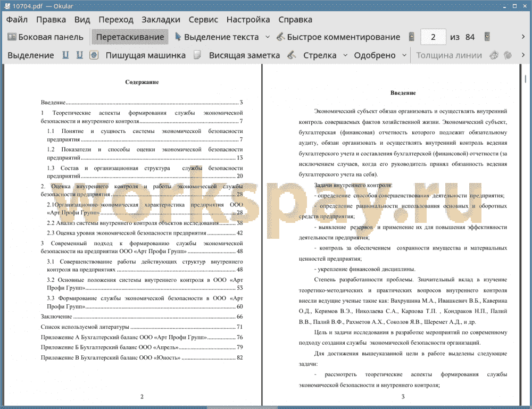Image resolution: width=532 pixels, height=409 pixels.
Task: Click the first greyed color palette icon
Action: click(494, 55)
